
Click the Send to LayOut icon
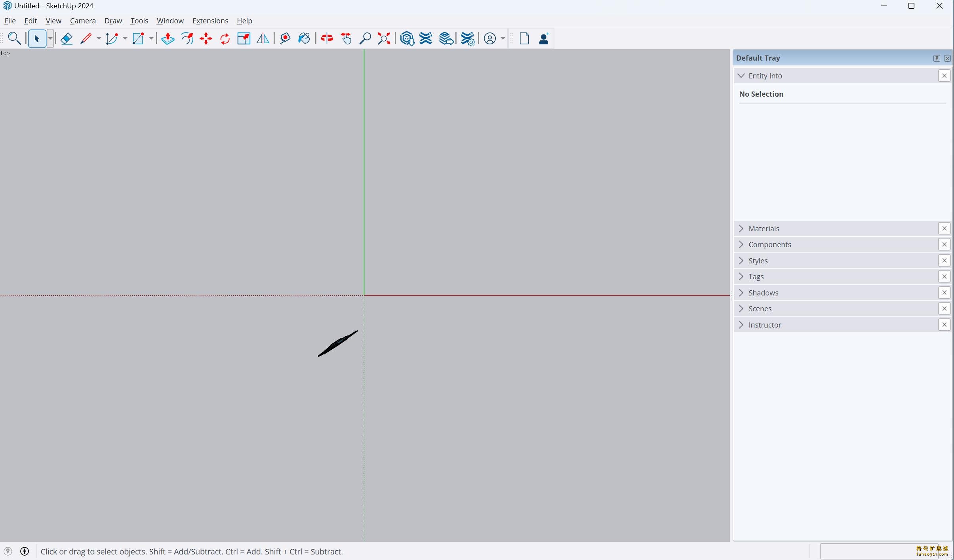[x=446, y=38]
